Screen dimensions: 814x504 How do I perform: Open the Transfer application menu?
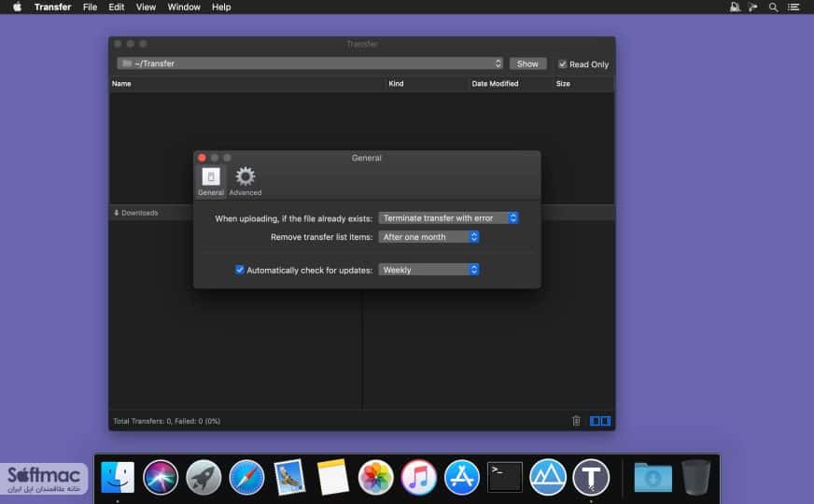(52, 7)
